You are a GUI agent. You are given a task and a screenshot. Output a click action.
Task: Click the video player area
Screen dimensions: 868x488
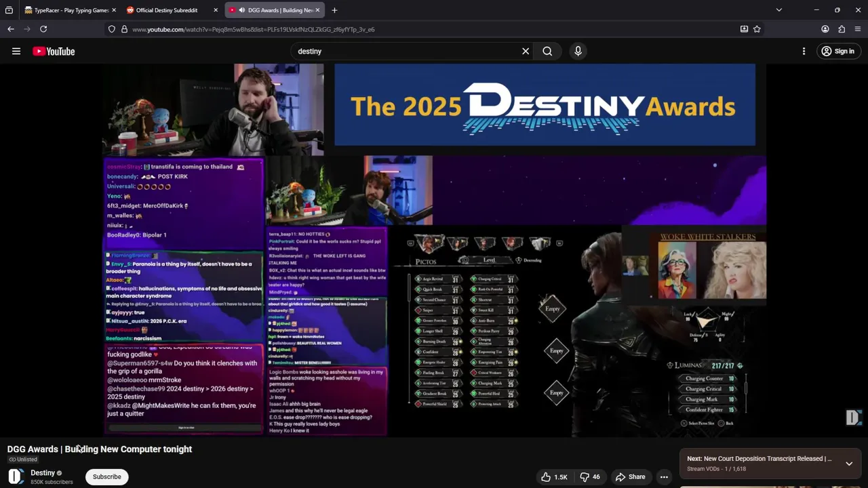(x=434, y=250)
